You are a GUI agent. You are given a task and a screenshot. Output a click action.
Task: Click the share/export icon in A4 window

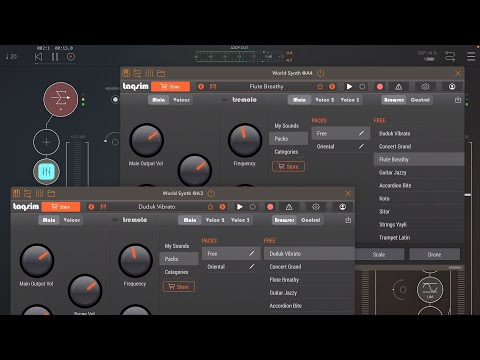point(458,100)
